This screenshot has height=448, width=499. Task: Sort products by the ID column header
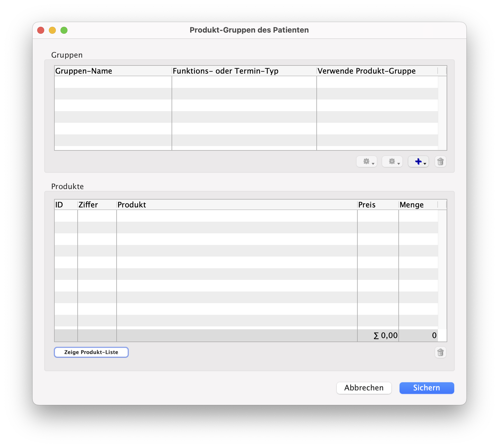pyautogui.click(x=66, y=205)
